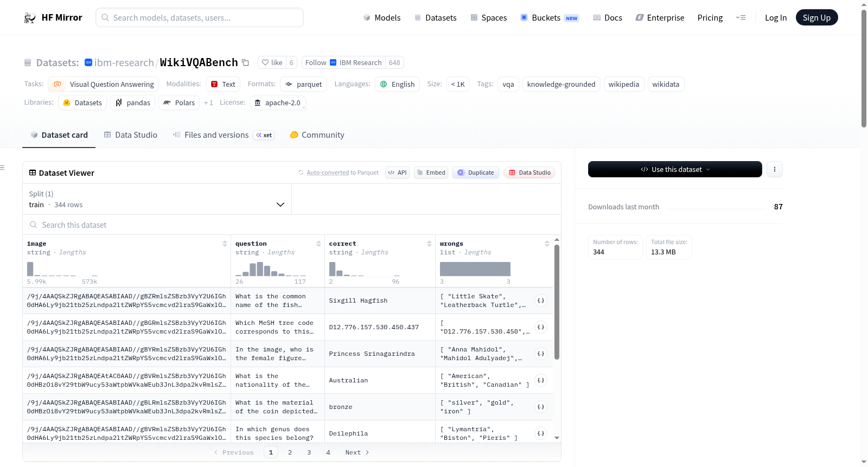Click the question column length histogram
This screenshot has width=868, height=467.
[x=271, y=269]
